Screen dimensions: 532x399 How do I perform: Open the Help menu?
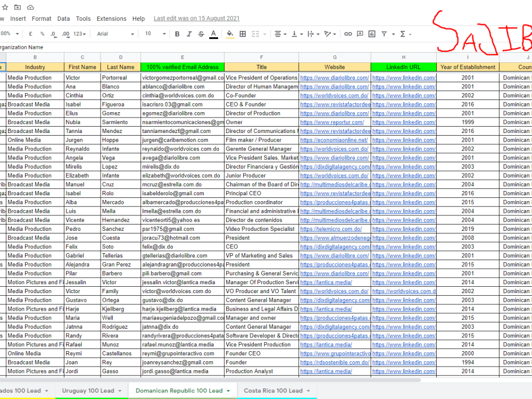[x=138, y=19]
